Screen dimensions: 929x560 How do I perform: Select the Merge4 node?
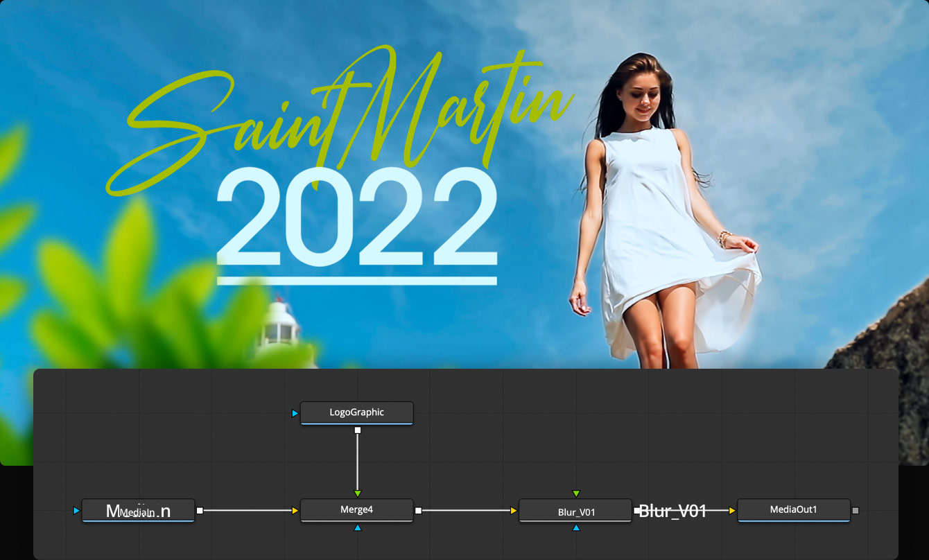click(356, 511)
